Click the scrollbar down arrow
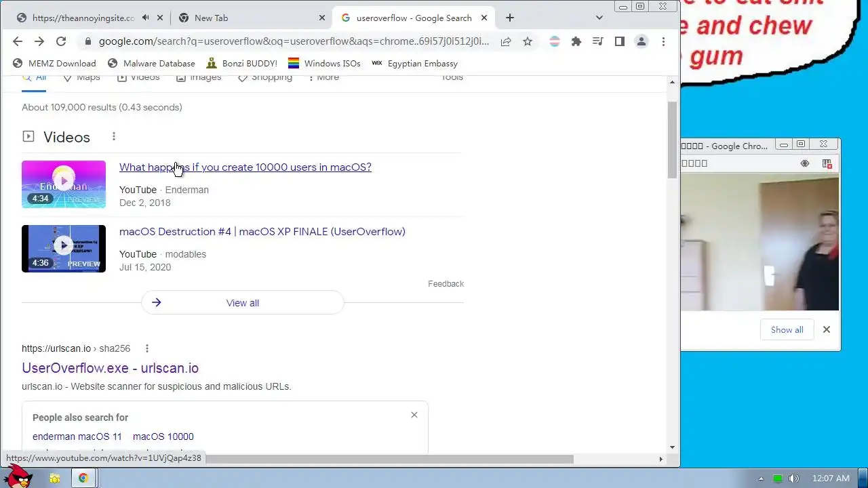Viewport: 868px width, 488px height. tap(673, 447)
